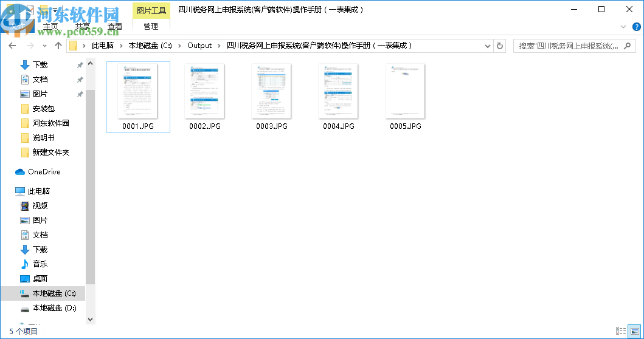The image size is (644, 339).
Task: Click 此电脑 in the address bar
Action: click(103, 46)
